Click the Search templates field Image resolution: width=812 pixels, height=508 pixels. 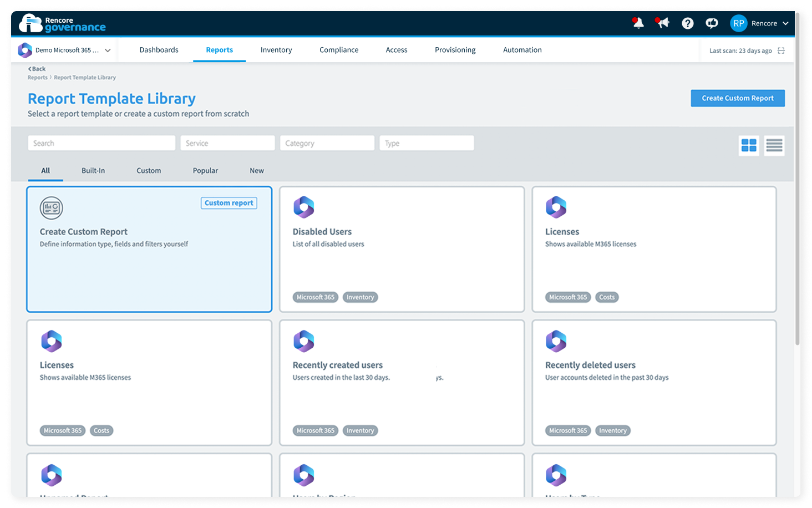(x=101, y=143)
